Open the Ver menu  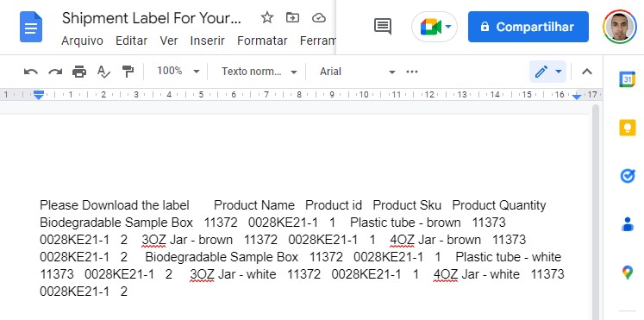coord(169,41)
